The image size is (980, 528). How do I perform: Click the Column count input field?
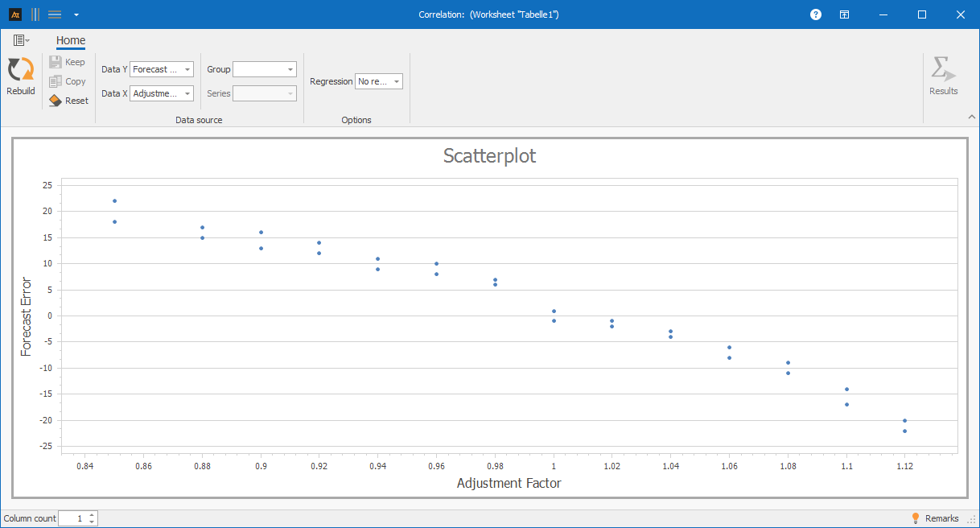(72, 518)
